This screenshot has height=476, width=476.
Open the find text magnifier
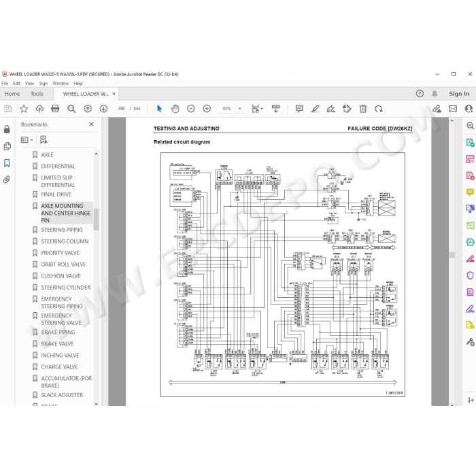[x=71, y=109]
